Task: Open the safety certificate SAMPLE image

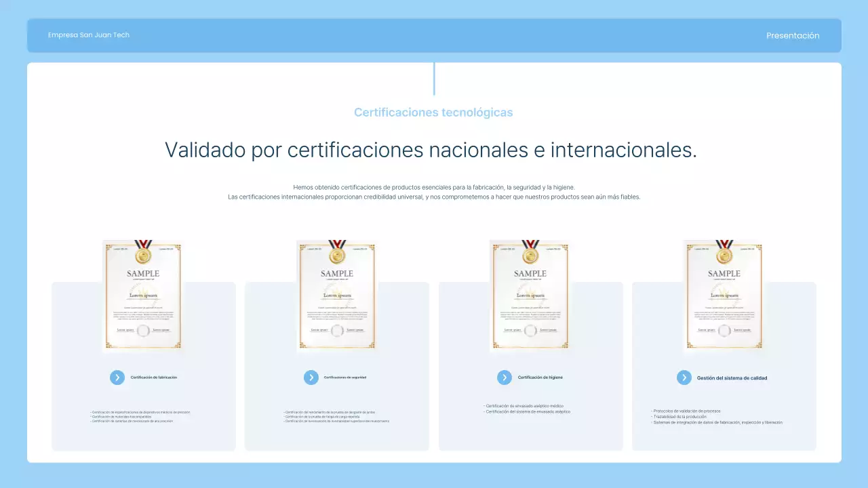Action: tap(336, 296)
